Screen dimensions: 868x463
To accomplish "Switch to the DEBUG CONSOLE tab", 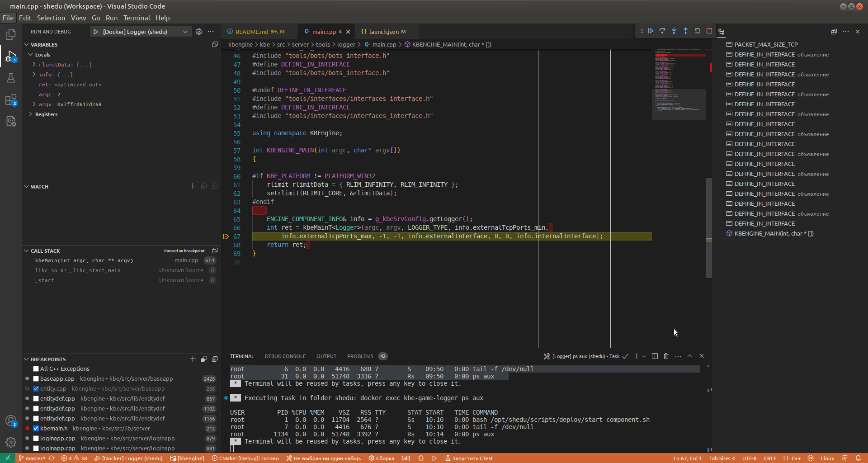I will tap(285, 356).
